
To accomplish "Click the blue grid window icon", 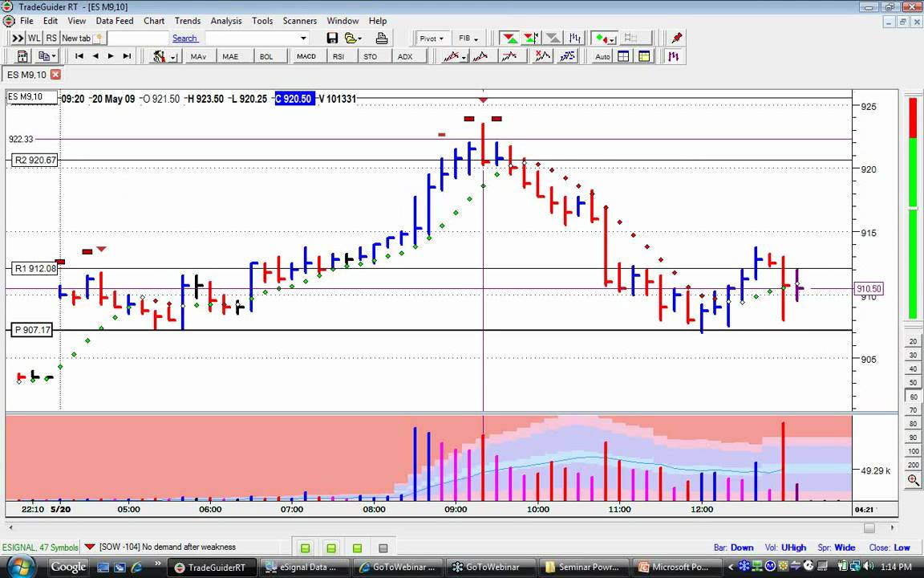I will click(623, 57).
